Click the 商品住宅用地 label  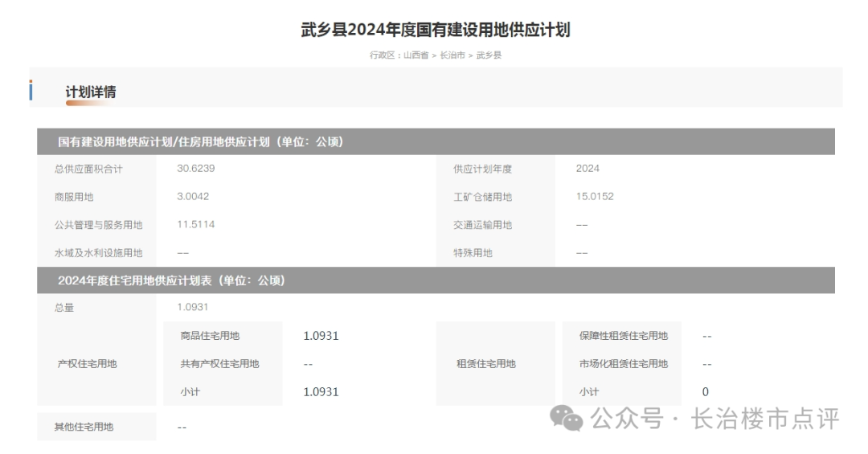pyautogui.click(x=210, y=336)
